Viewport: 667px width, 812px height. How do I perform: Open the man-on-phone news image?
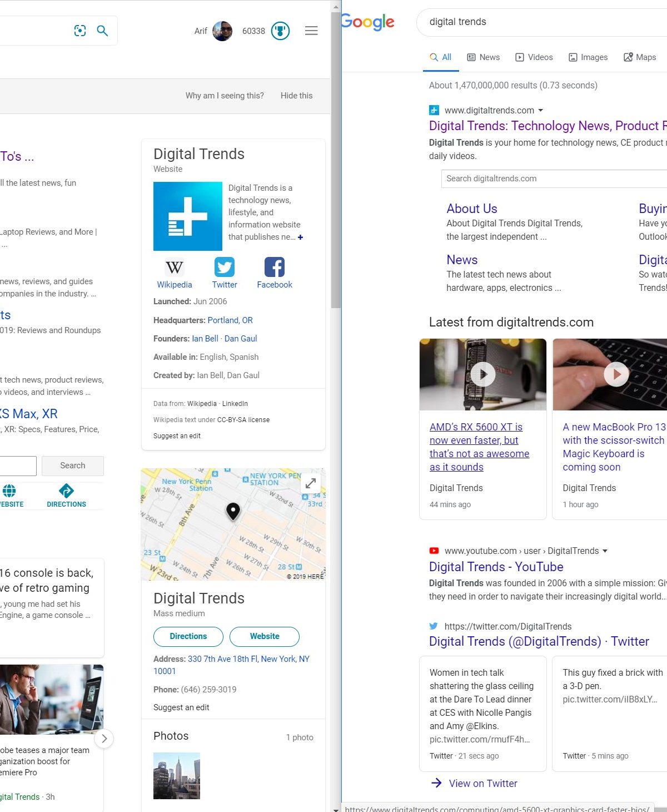pyautogui.click(x=52, y=700)
